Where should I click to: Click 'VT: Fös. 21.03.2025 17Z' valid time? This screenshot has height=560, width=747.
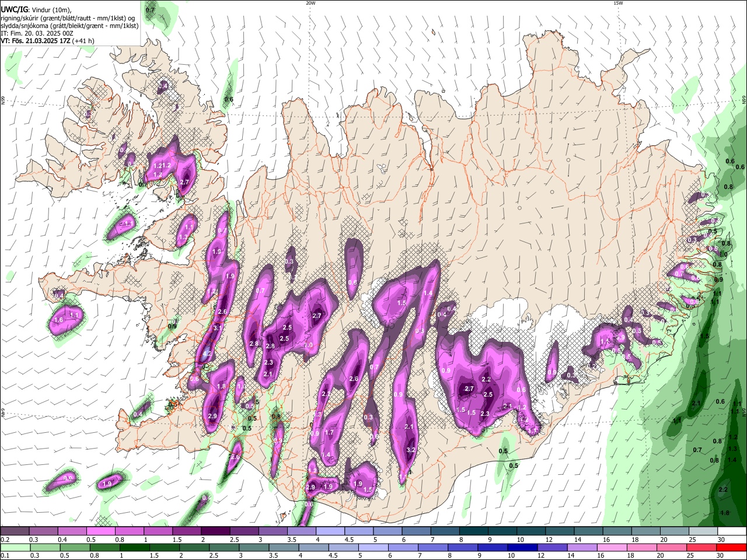tap(36, 41)
